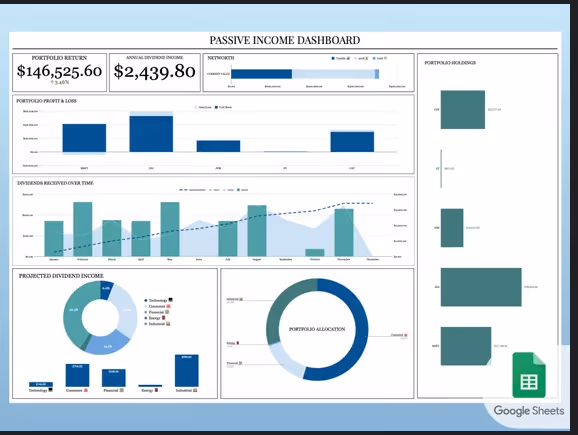The height and width of the screenshot is (435, 578).
Task: Click the MSFT bar in Portfolio Holdings
Action: [x=466, y=346]
